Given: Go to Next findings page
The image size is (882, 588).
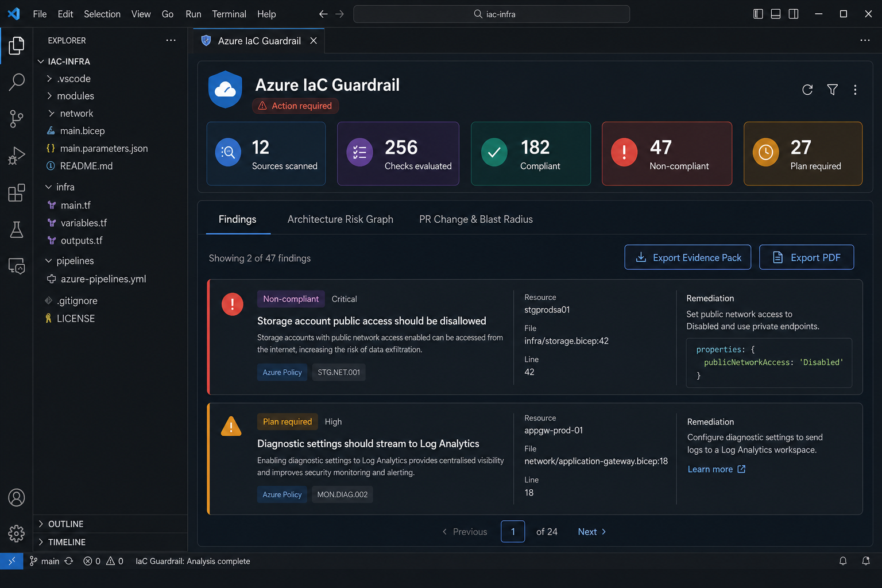Looking at the screenshot, I should pos(592,532).
